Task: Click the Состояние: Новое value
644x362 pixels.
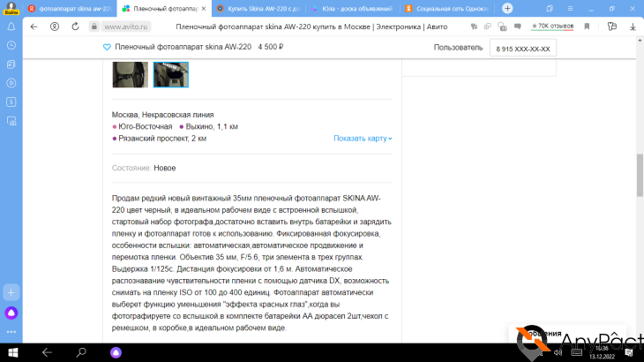Action: coord(165,168)
